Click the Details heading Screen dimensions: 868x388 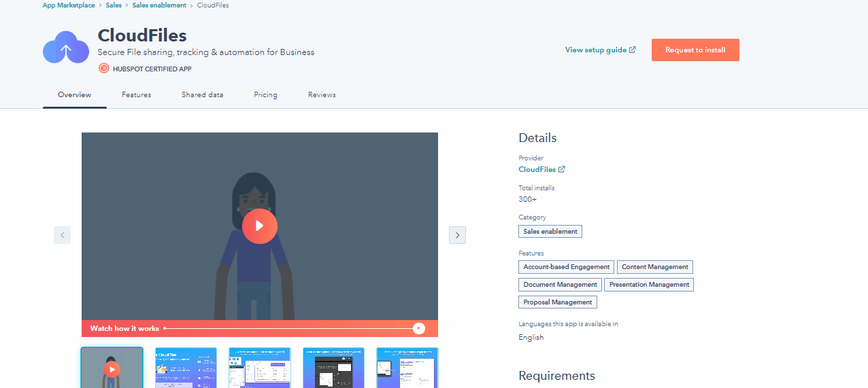[537, 138]
